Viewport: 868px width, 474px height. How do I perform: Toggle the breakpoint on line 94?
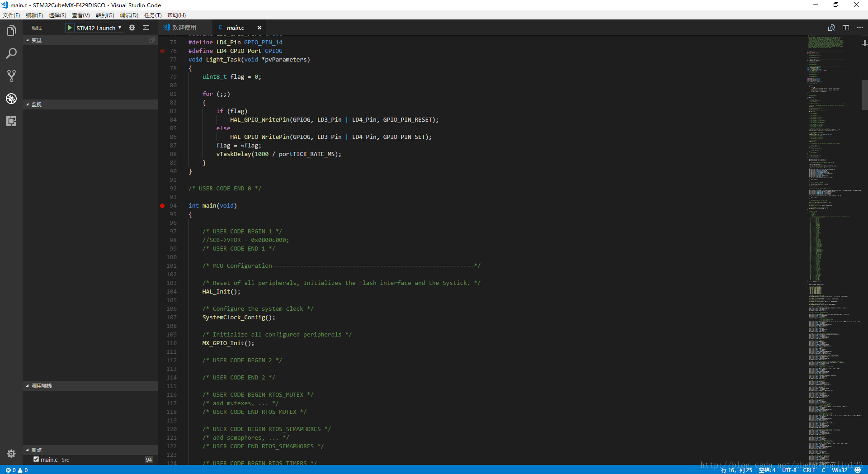(x=162, y=206)
